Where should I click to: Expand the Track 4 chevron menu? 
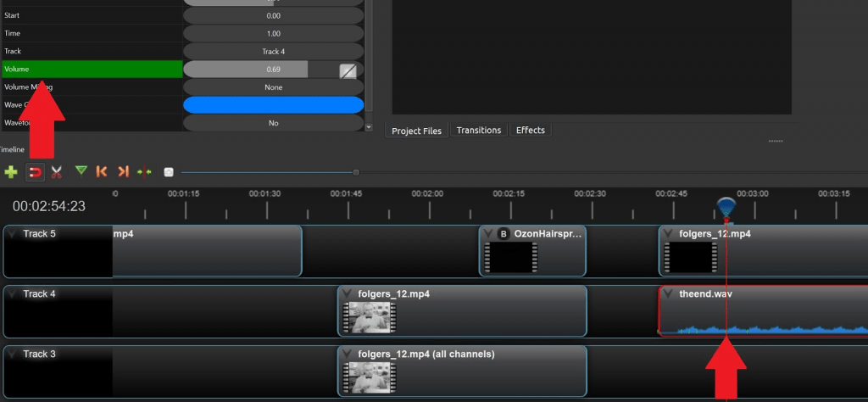(13, 294)
